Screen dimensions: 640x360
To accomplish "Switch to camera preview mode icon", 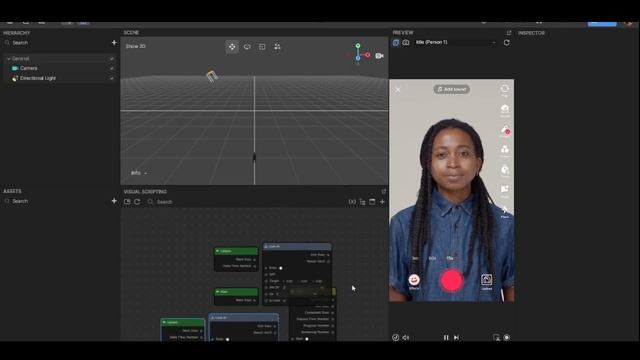I will click(x=406, y=42).
